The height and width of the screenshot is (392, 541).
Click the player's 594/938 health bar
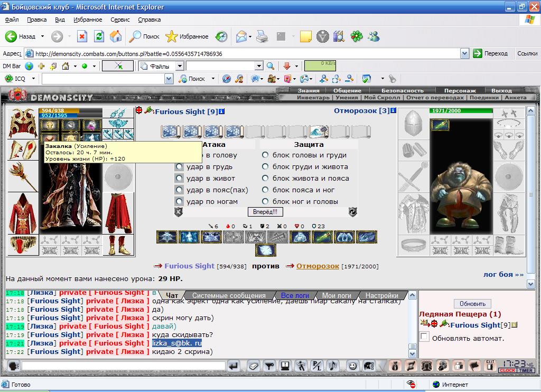pyautogui.click(x=70, y=110)
